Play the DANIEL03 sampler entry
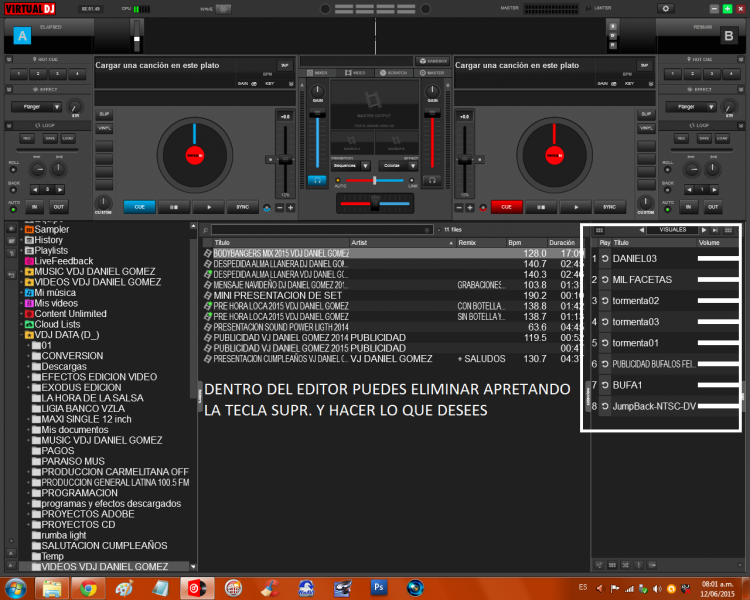The image size is (750, 600). pos(605,259)
